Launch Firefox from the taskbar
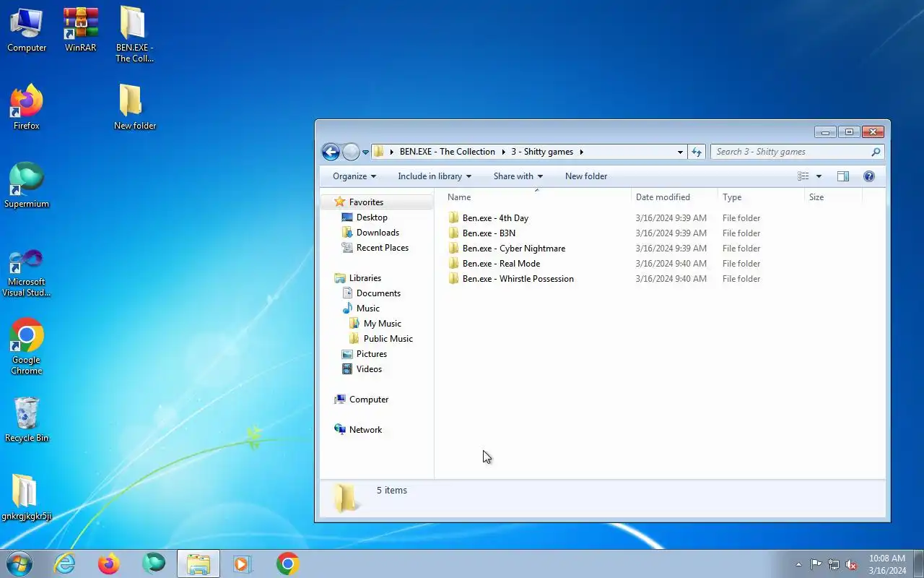 pyautogui.click(x=109, y=564)
